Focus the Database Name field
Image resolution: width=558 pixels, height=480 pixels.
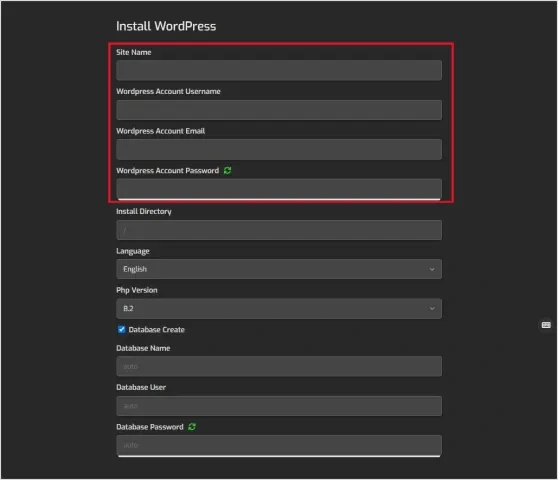pos(279,366)
